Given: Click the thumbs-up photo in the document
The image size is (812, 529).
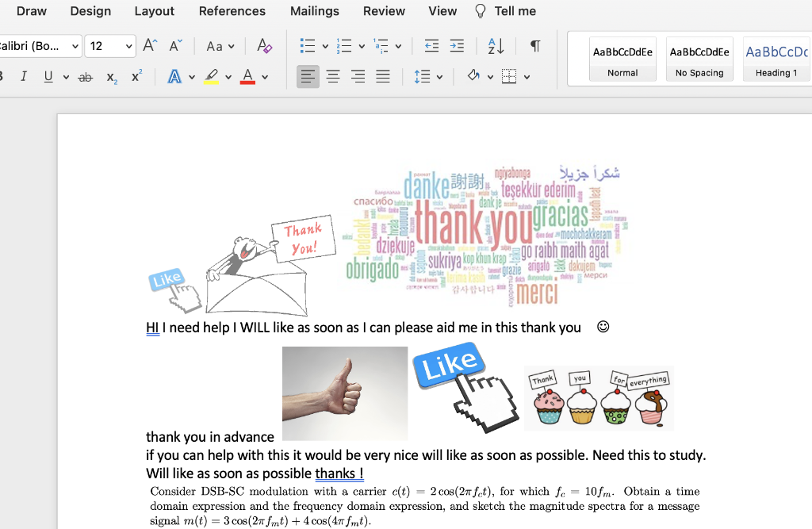Looking at the screenshot, I should (x=344, y=393).
